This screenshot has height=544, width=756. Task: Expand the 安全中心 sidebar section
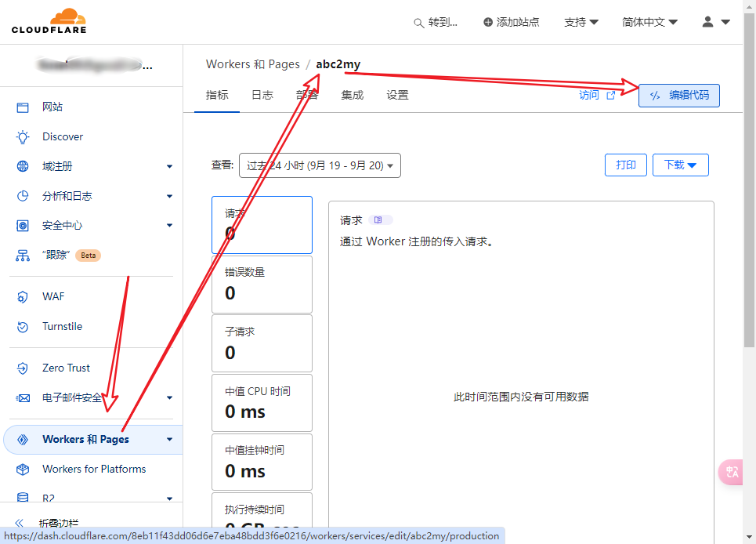click(169, 226)
